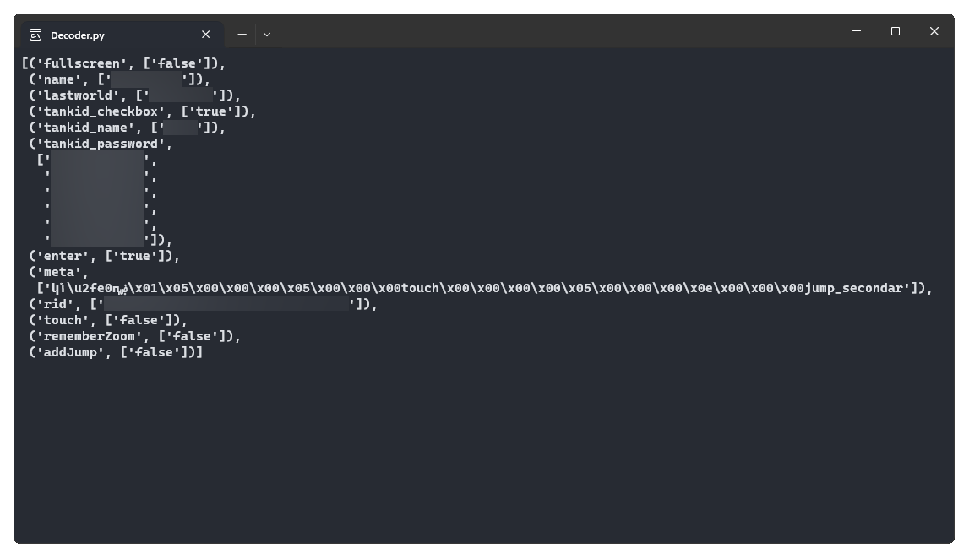
Task: Expand the new tab profile dropdown chevron
Action: pyautogui.click(x=267, y=35)
